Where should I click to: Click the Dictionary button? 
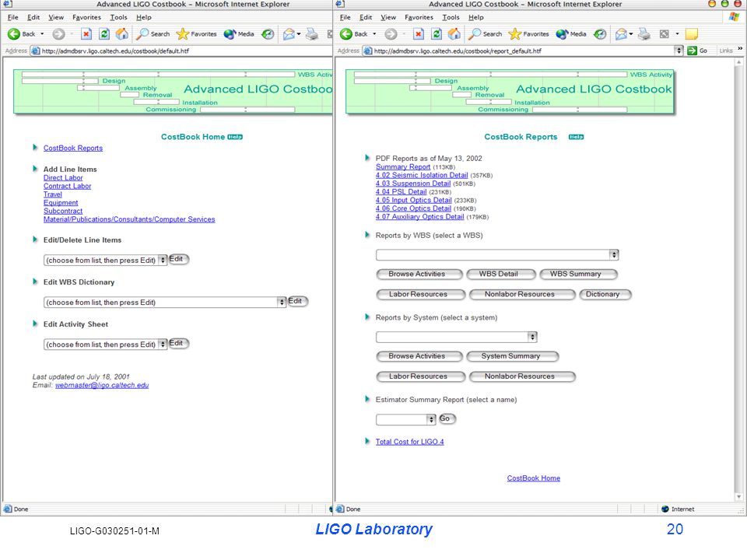(605, 294)
